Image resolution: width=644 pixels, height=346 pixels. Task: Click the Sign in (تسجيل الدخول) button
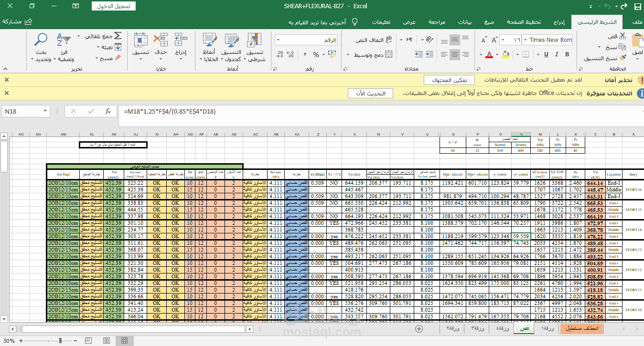(x=113, y=6)
